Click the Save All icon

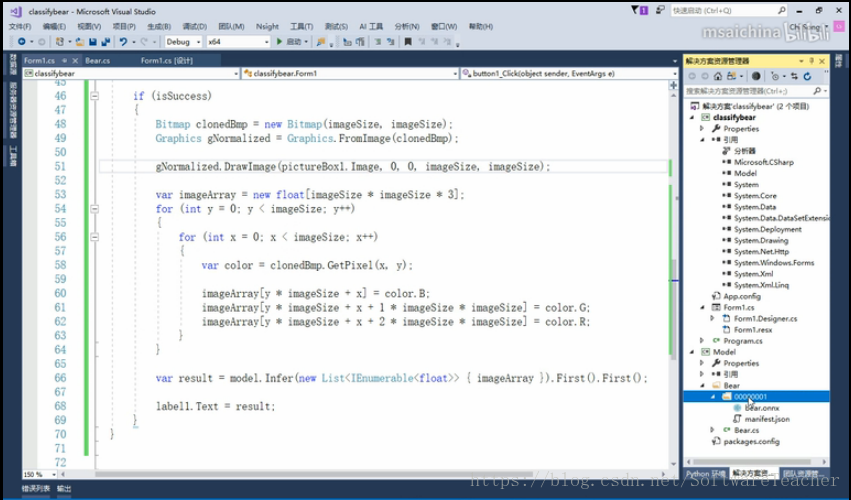(x=105, y=42)
